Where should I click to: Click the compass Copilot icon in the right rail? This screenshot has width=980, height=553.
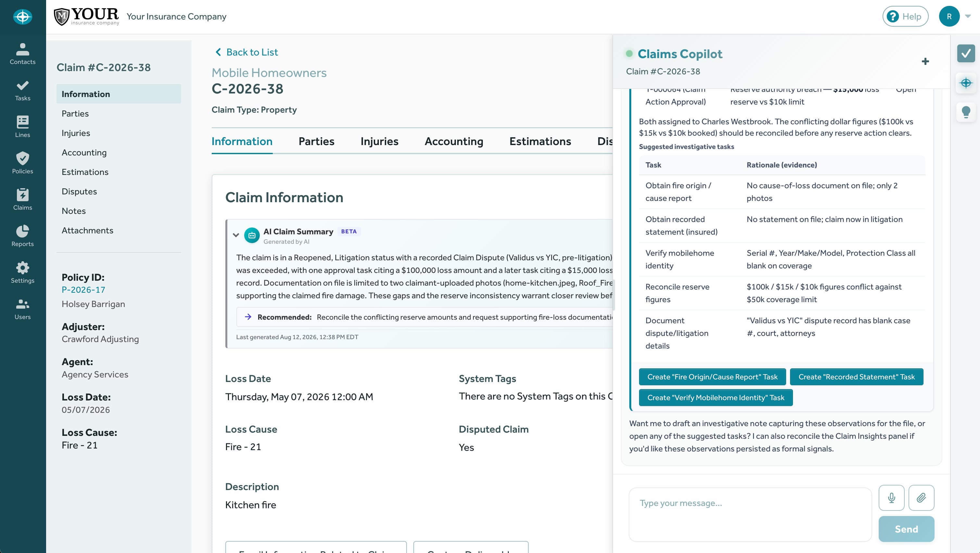click(965, 83)
